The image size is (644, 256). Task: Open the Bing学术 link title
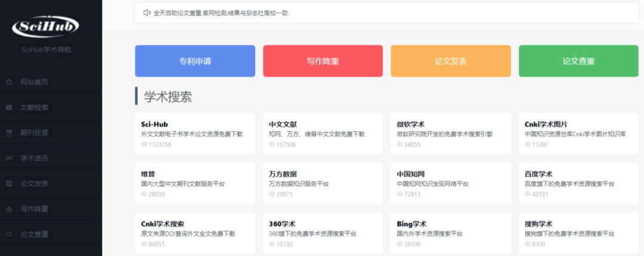[411, 224]
